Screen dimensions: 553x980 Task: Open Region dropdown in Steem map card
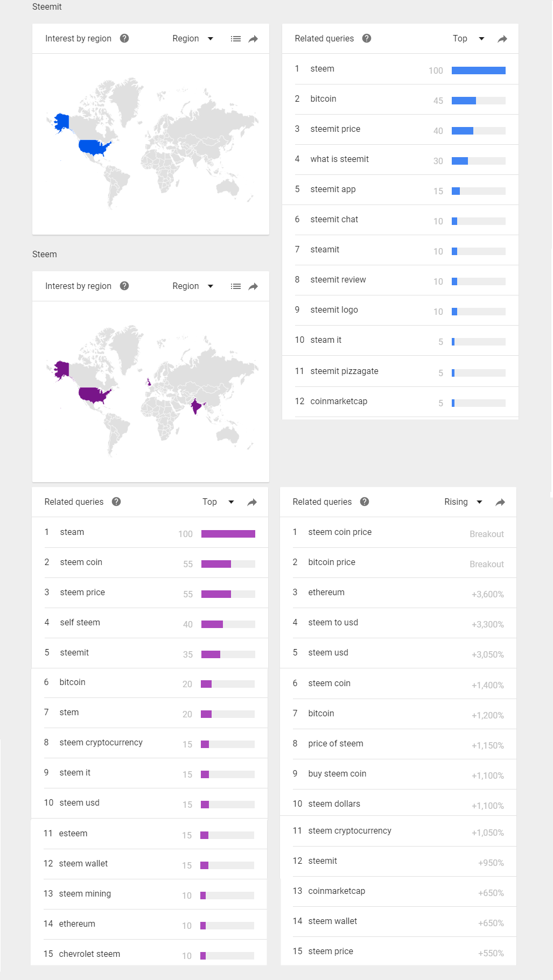[x=193, y=286]
